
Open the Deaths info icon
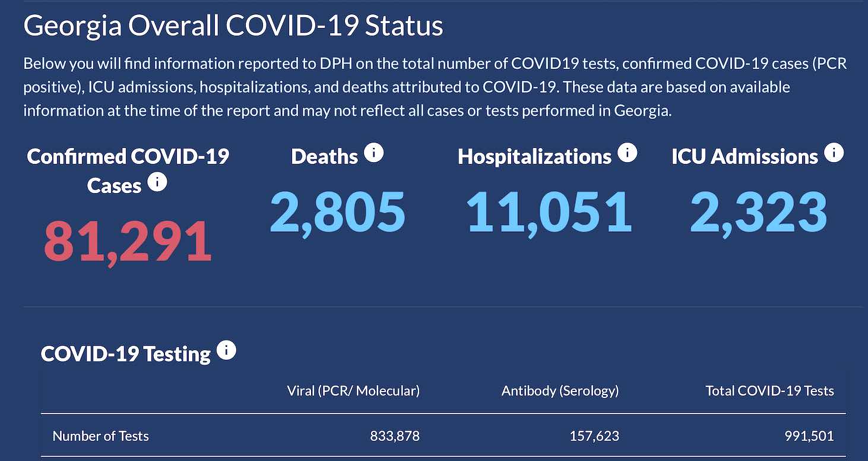click(373, 153)
